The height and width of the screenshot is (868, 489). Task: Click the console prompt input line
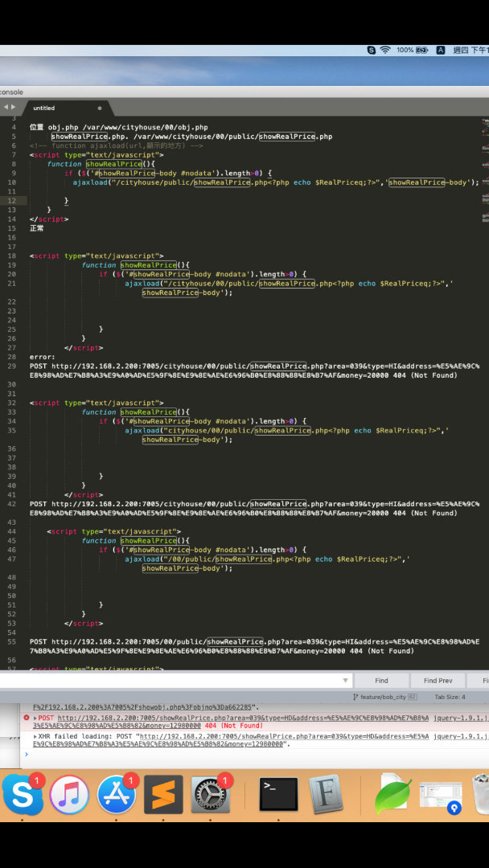[255, 754]
